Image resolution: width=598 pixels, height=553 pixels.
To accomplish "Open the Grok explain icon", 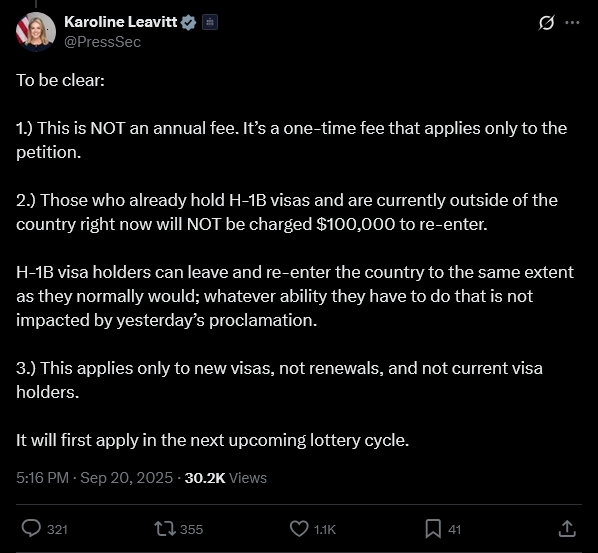I will (x=546, y=23).
